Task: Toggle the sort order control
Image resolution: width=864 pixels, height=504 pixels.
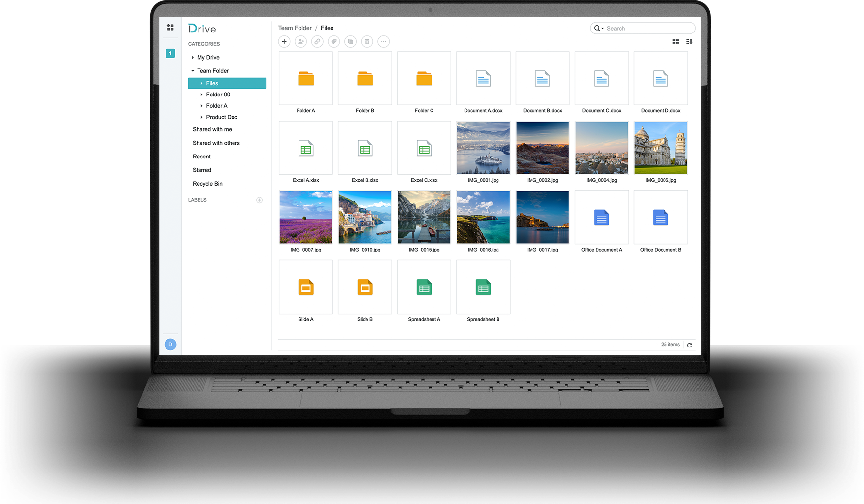Action: (689, 41)
